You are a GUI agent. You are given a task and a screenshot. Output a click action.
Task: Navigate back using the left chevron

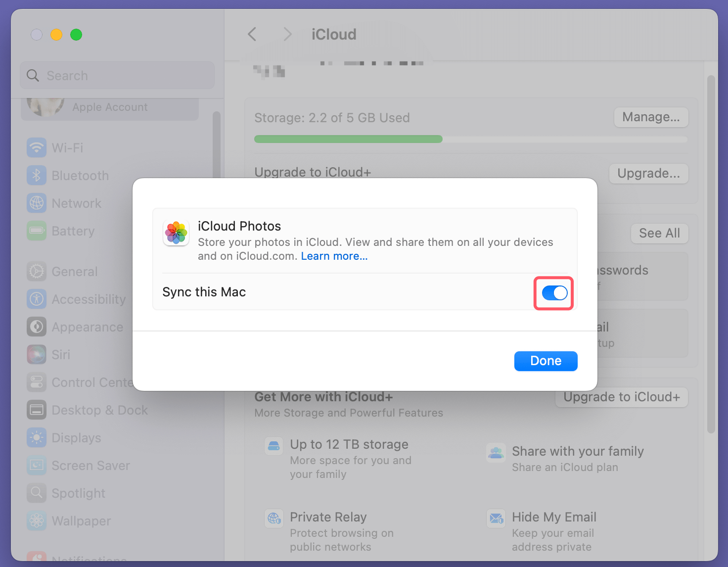[252, 34]
